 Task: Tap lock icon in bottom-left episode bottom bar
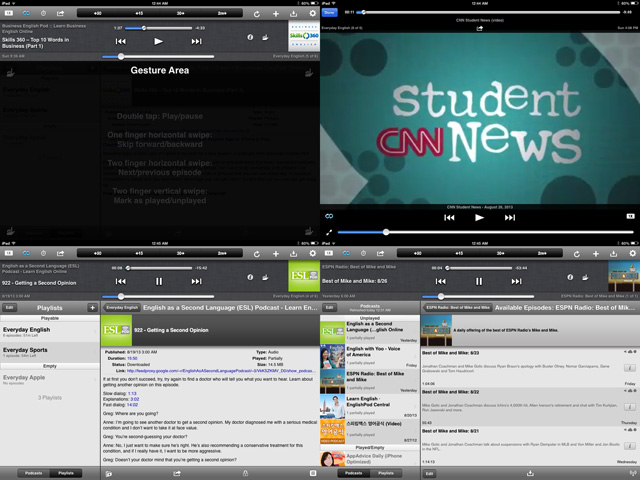[245, 473]
